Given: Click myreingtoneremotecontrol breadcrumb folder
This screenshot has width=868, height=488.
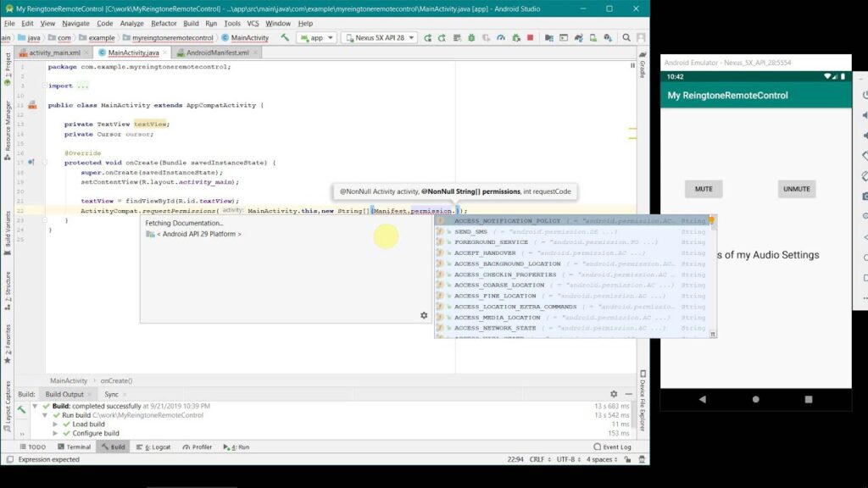Looking at the screenshot, I should click(x=168, y=37).
